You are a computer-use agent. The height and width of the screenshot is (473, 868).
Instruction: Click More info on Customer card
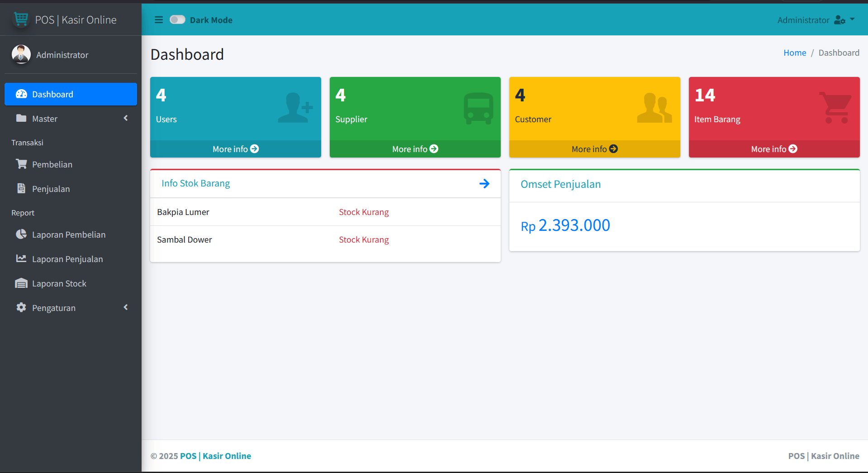(595, 149)
